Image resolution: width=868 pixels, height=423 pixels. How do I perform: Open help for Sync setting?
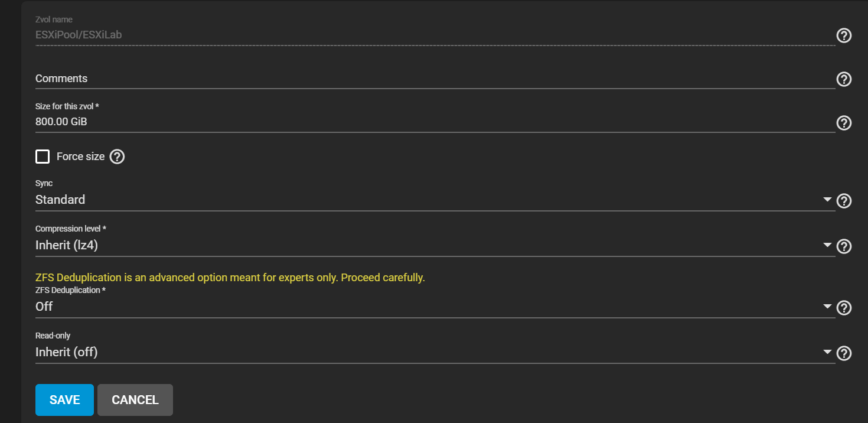(844, 201)
